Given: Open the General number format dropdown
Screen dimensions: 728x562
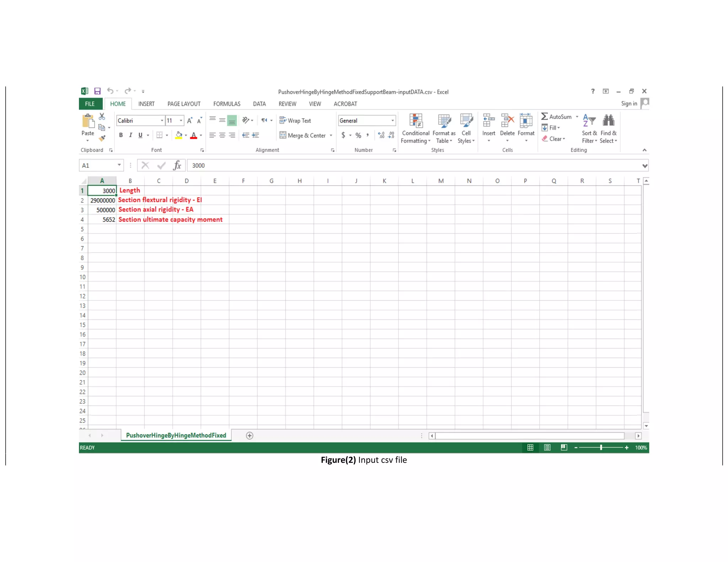Looking at the screenshot, I should pyautogui.click(x=392, y=120).
